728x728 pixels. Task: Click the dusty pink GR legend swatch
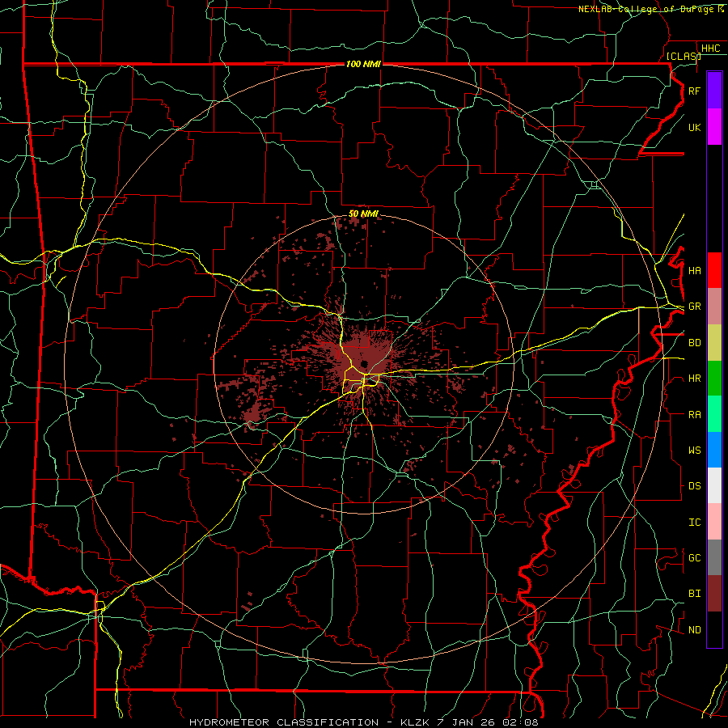pos(714,307)
